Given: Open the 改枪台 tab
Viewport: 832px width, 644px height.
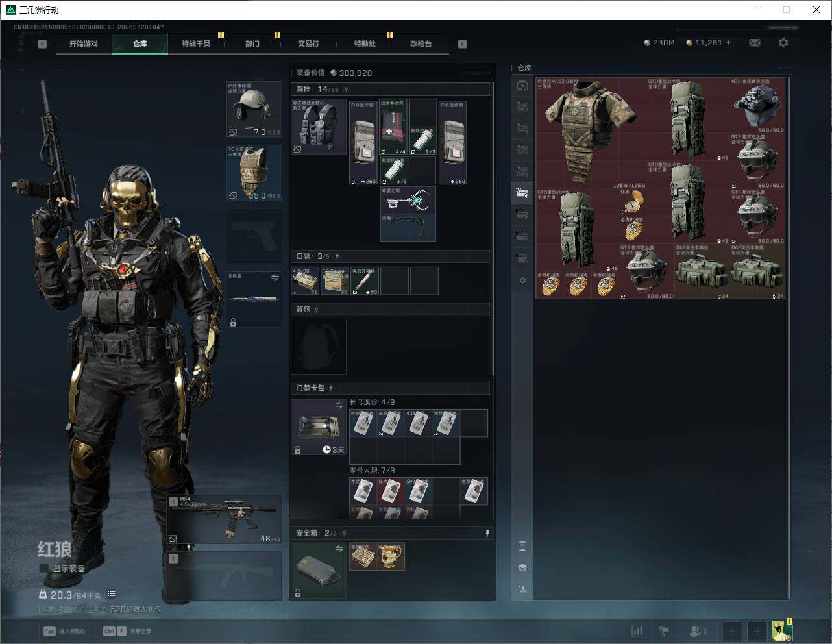Looking at the screenshot, I should pyautogui.click(x=421, y=43).
